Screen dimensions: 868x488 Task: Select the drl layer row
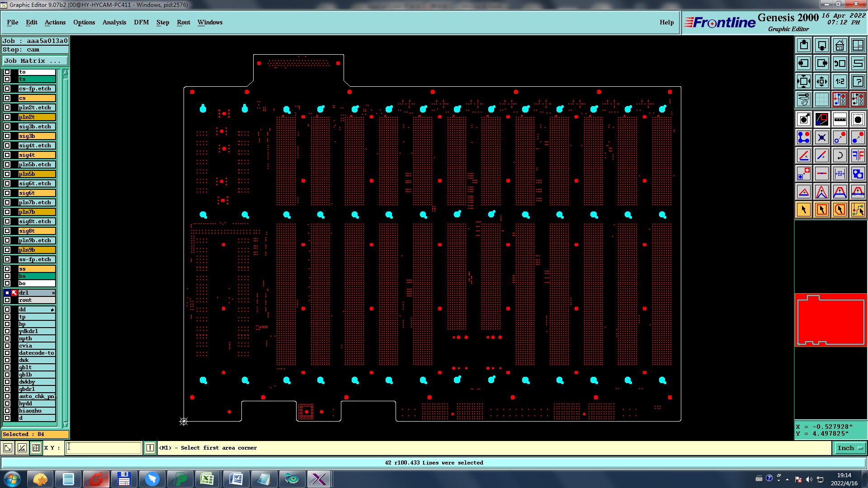(x=37, y=293)
